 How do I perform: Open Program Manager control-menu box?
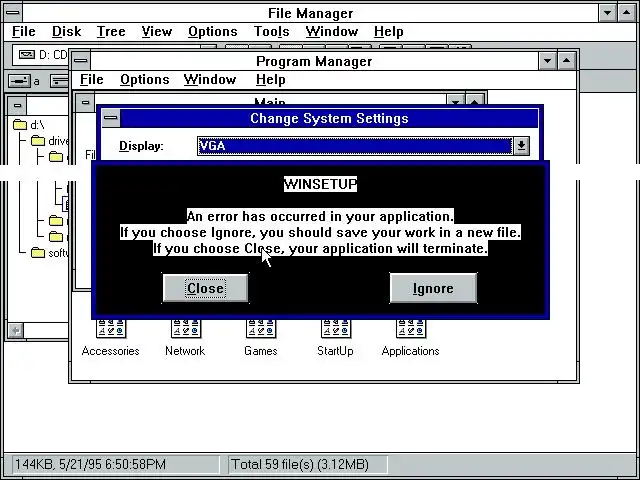click(81, 61)
